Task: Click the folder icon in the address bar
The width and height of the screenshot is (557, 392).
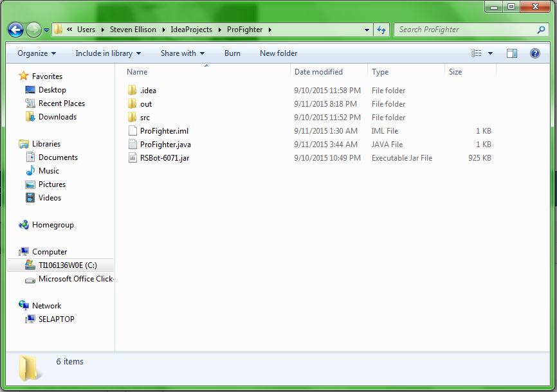Action: tap(59, 30)
